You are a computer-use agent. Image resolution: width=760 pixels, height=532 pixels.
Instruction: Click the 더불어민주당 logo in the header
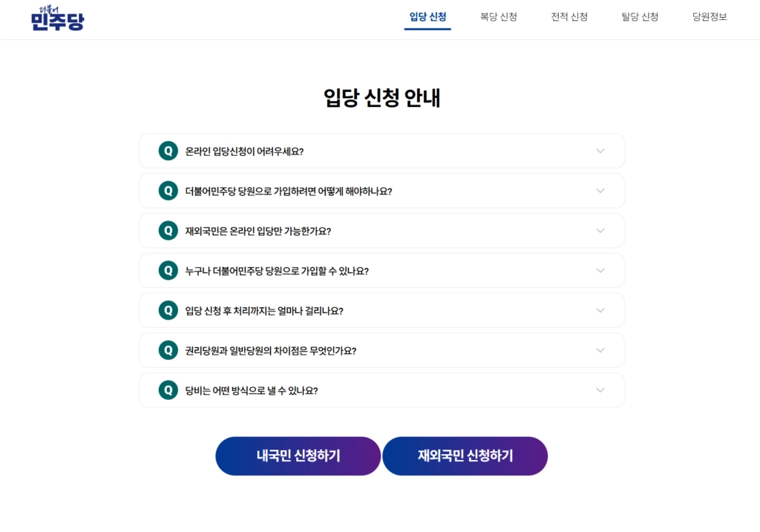point(57,19)
